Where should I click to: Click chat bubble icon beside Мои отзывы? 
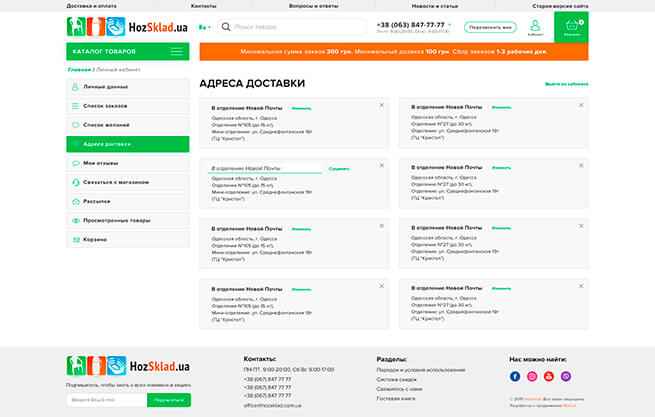point(76,163)
